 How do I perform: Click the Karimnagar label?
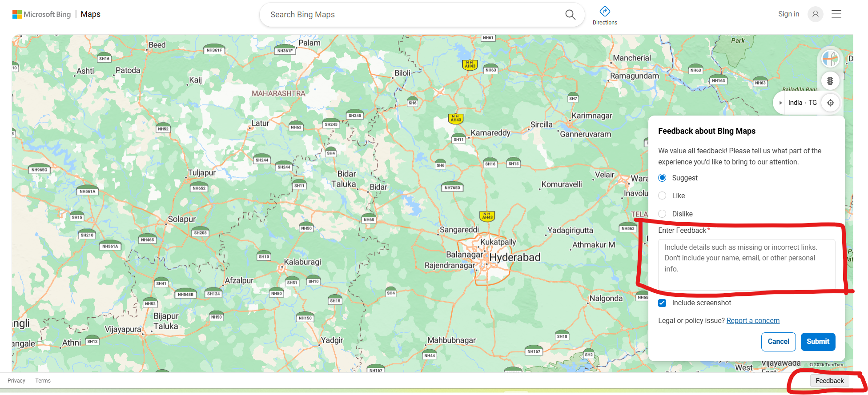point(592,116)
